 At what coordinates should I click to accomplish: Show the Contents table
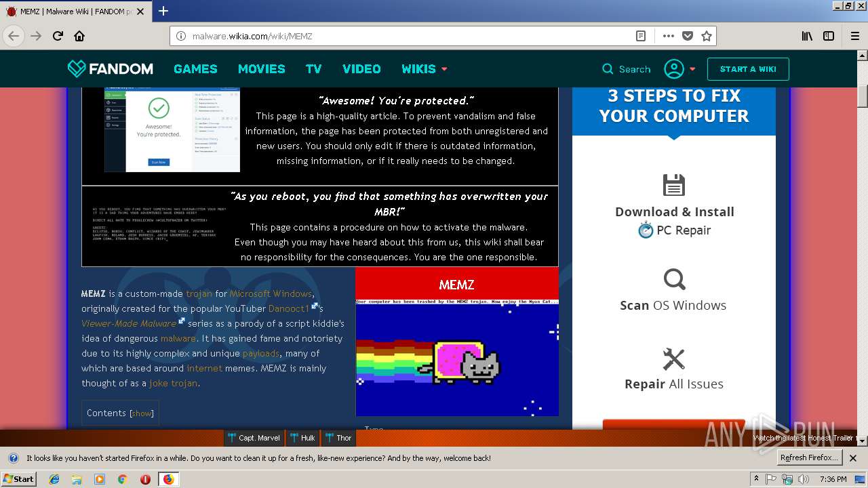coord(142,413)
